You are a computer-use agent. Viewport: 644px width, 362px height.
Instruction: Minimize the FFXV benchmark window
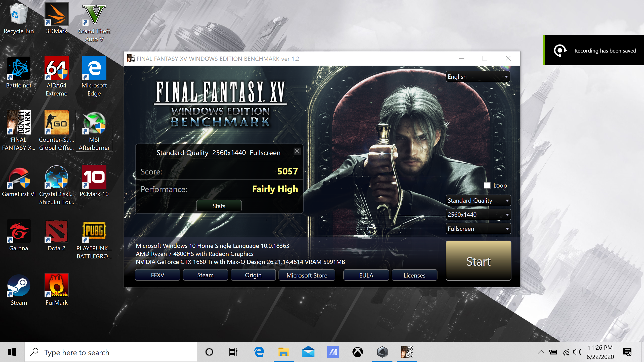pos(462,58)
